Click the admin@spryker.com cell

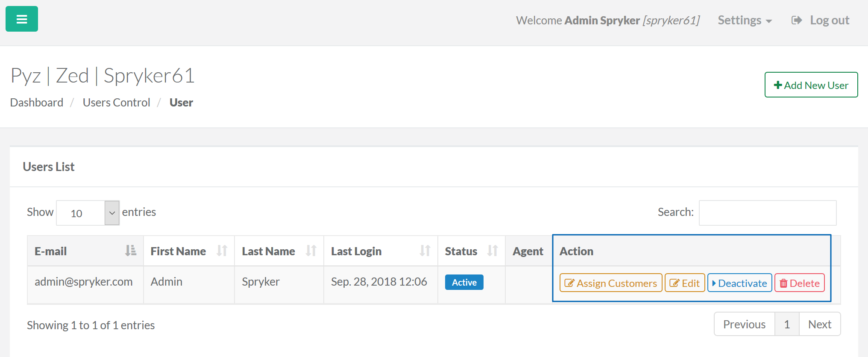pos(85,285)
